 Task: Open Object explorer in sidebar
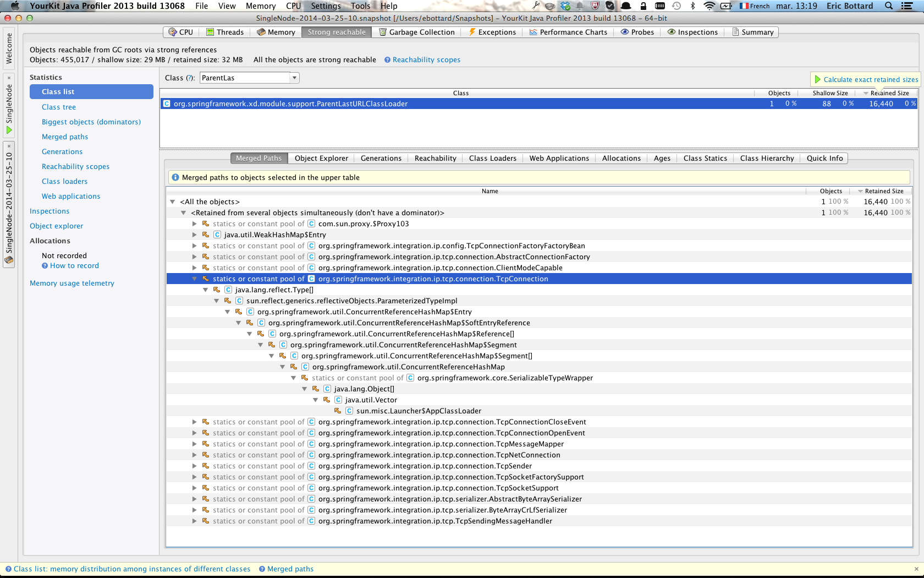click(x=57, y=226)
